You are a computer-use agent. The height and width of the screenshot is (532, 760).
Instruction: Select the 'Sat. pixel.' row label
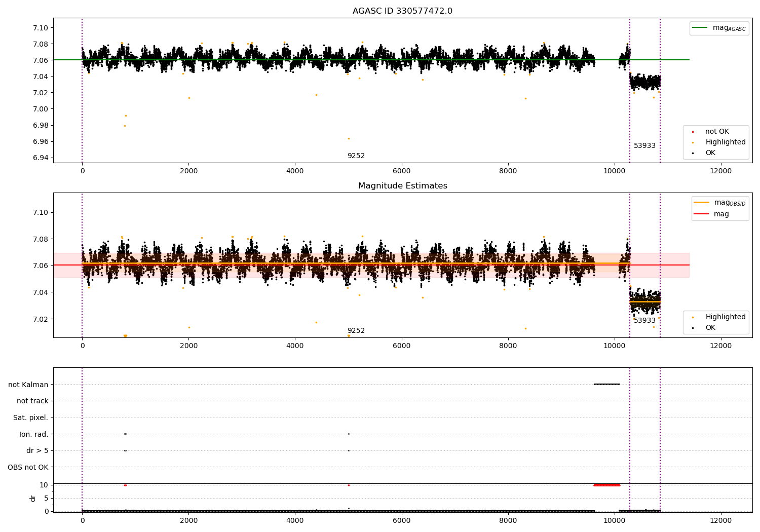(31, 418)
